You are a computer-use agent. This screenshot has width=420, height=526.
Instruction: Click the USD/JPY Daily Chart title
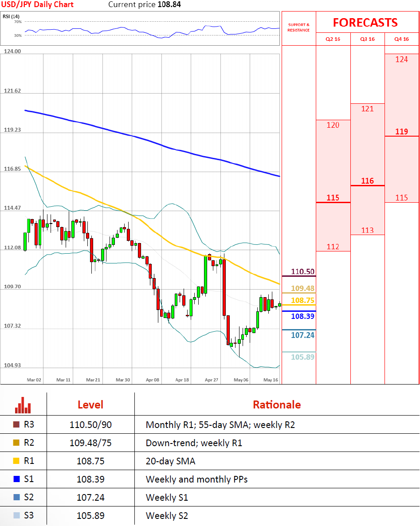[x=37, y=4]
